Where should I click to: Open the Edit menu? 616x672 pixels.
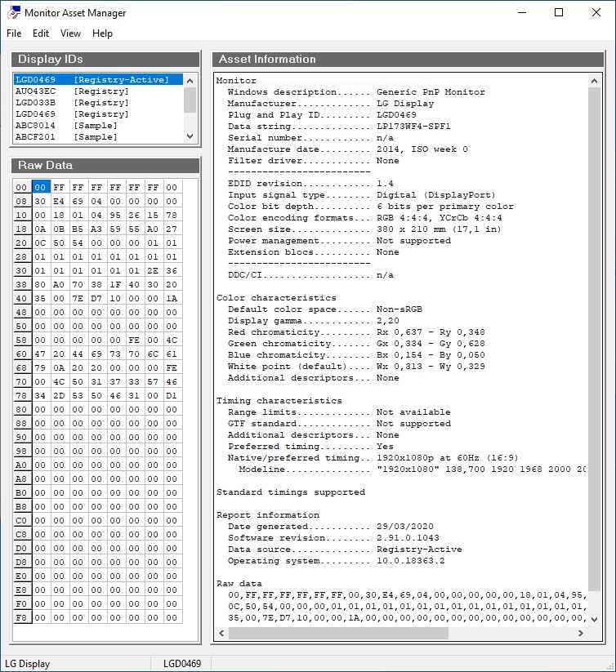[x=41, y=33]
